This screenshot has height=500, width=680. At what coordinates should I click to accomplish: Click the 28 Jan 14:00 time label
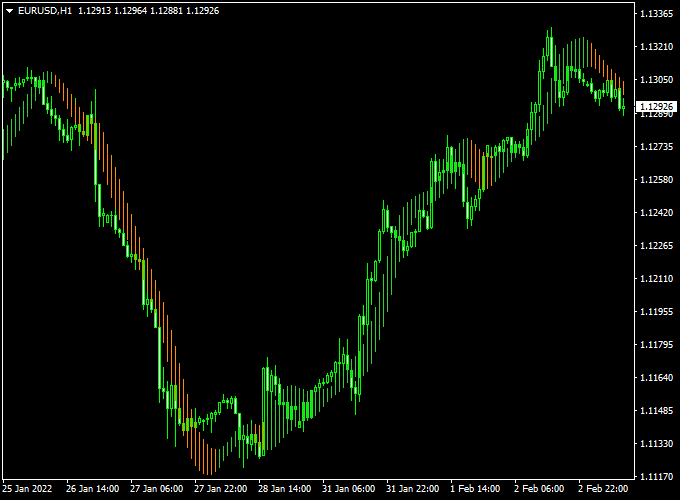pyautogui.click(x=284, y=489)
